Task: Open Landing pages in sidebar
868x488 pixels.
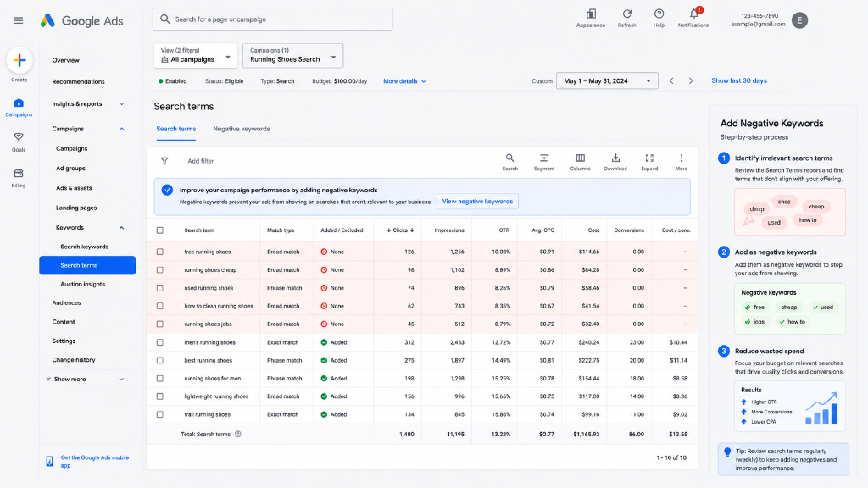Action: point(76,208)
